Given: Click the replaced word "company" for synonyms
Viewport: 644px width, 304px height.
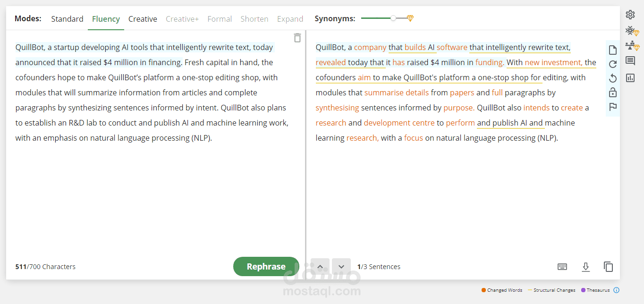Looking at the screenshot, I should click(x=370, y=47).
